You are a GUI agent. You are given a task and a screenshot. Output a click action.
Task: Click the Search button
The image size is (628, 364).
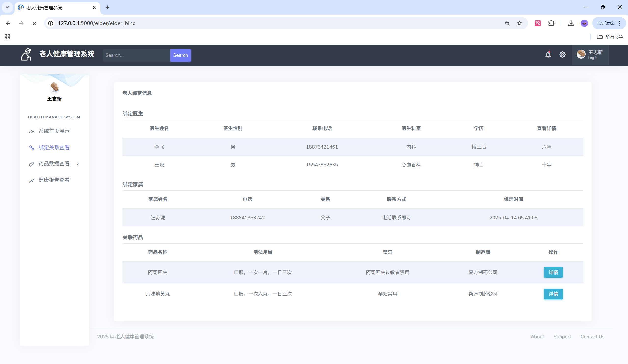180,55
